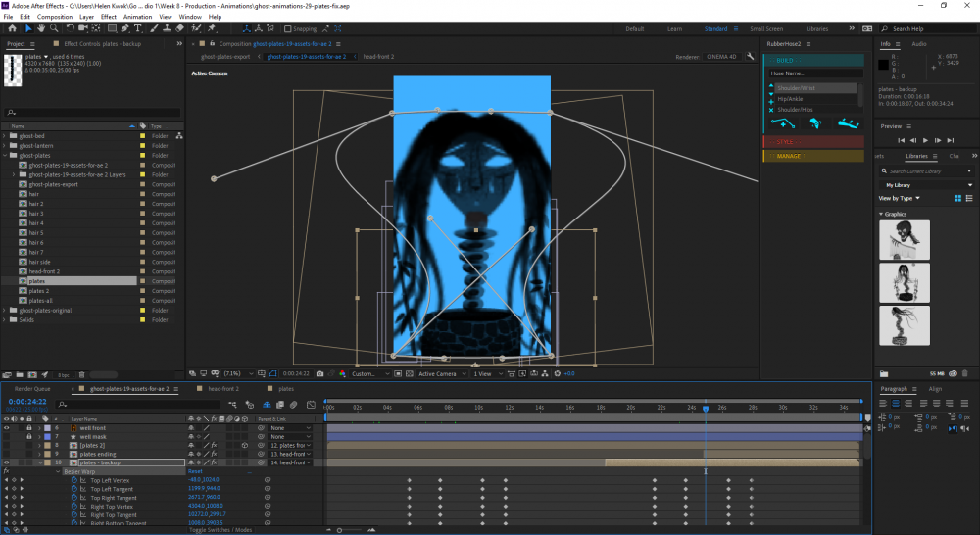Viewport: 980px width, 535px height.
Task: Toggle mask and shape path visibility
Action: click(273, 373)
